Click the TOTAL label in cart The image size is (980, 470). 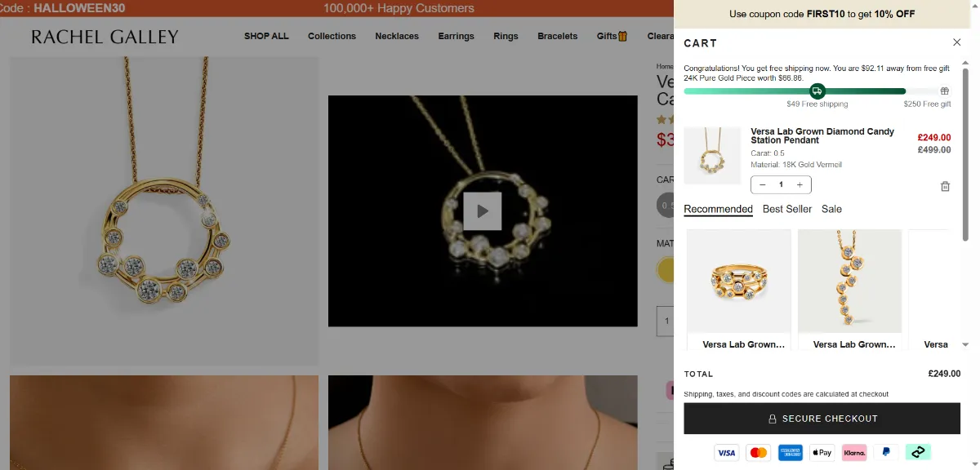(x=698, y=374)
